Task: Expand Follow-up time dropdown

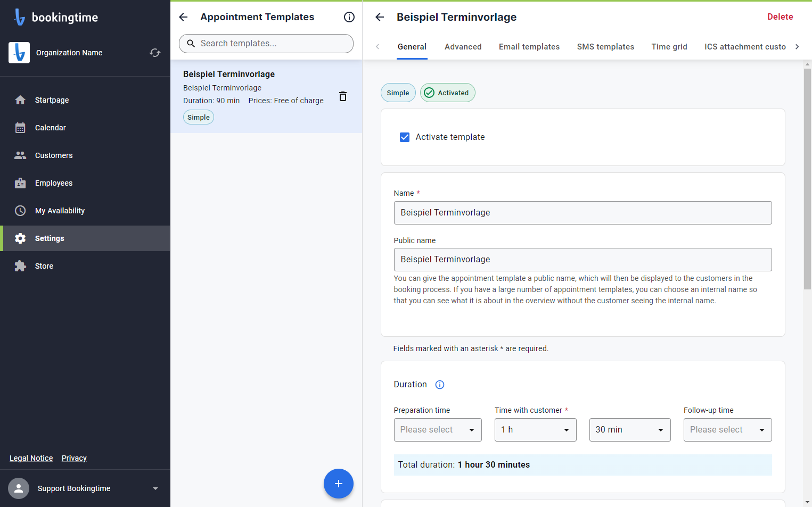Action: [728, 430]
